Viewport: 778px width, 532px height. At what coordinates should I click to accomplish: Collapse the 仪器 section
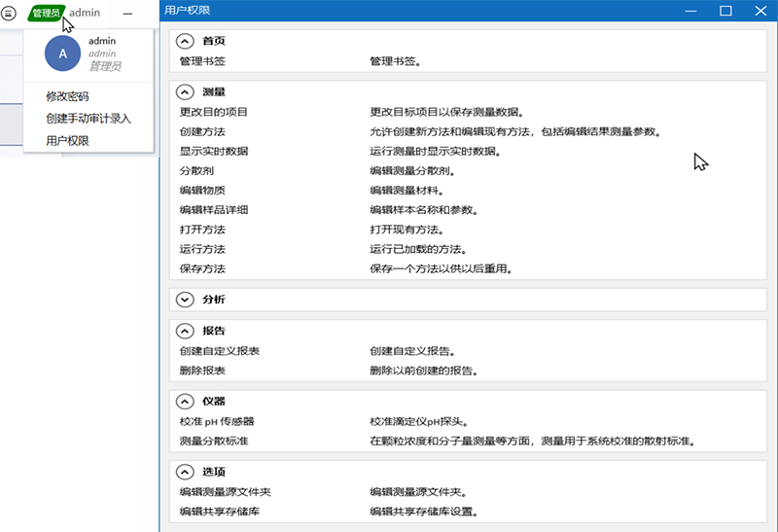tap(185, 401)
